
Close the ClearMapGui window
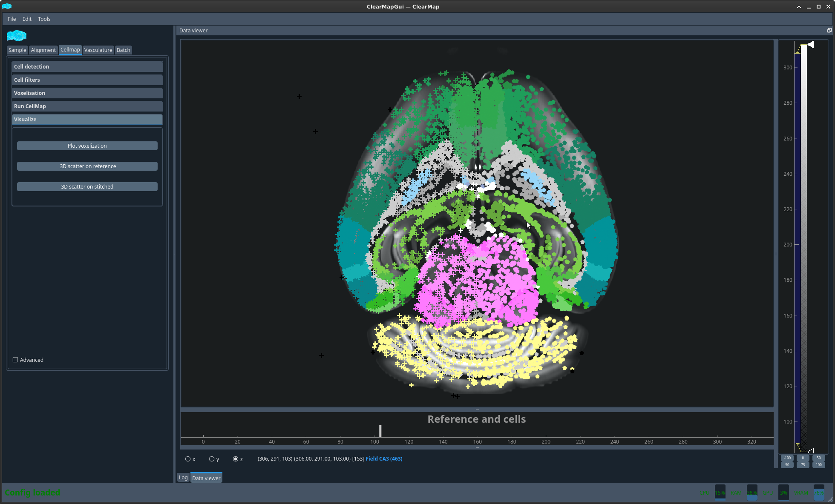[x=828, y=7]
